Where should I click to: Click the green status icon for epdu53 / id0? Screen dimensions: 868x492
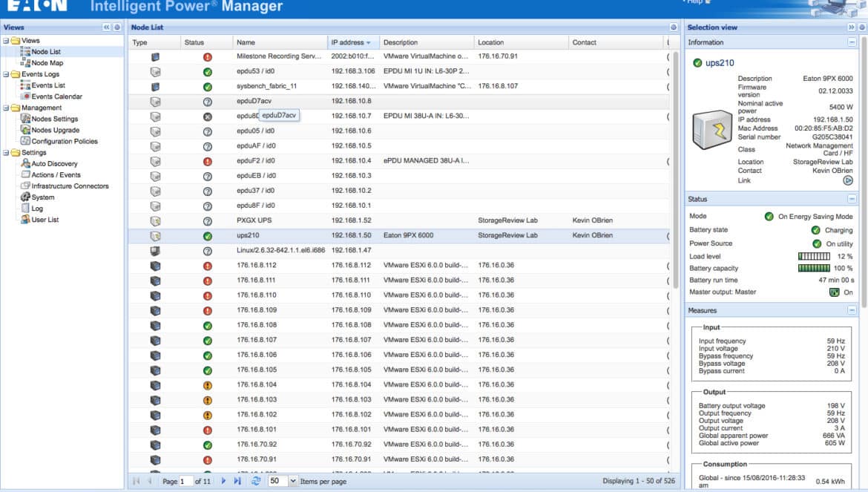[x=208, y=72]
